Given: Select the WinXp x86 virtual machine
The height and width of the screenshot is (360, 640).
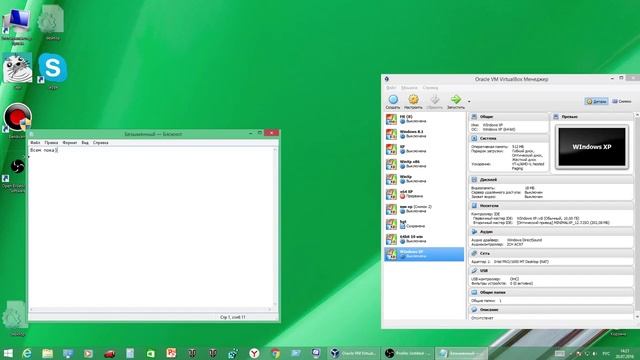Looking at the screenshot, I should [x=424, y=164].
